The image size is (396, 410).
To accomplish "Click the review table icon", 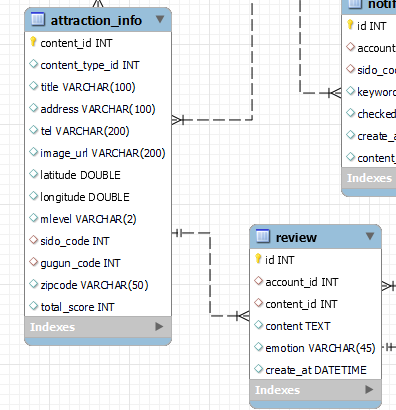I will [263, 236].
